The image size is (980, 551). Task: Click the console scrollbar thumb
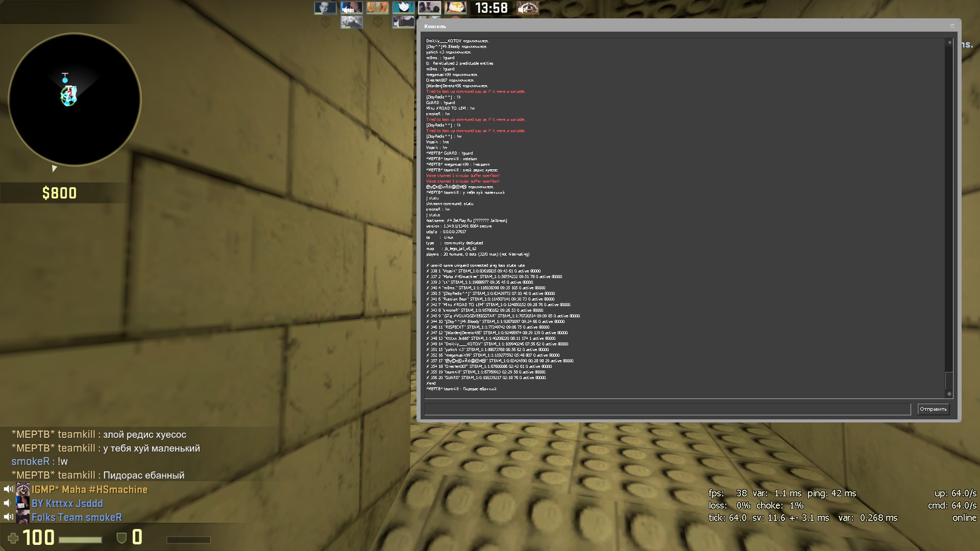(949, 381)
